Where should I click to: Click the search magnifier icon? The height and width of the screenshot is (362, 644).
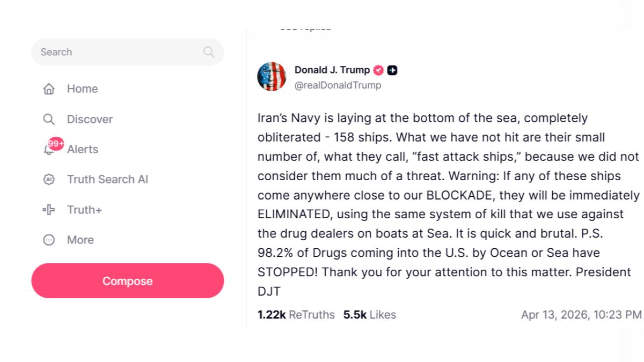click(209, 52)
